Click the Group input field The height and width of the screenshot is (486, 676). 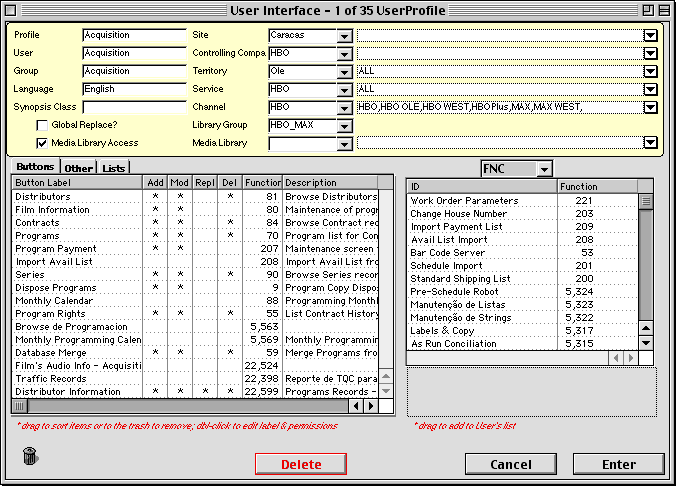pos(135,71)
